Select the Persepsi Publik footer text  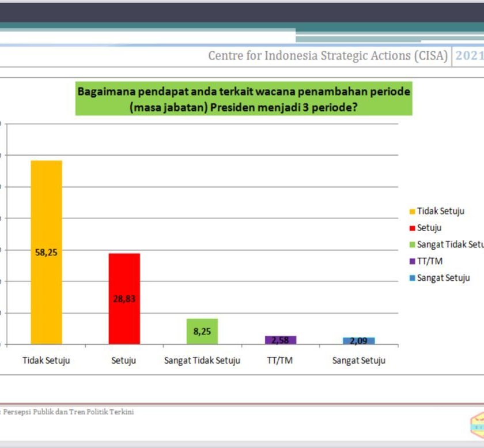pyautogui.click(x=68, y=412)
